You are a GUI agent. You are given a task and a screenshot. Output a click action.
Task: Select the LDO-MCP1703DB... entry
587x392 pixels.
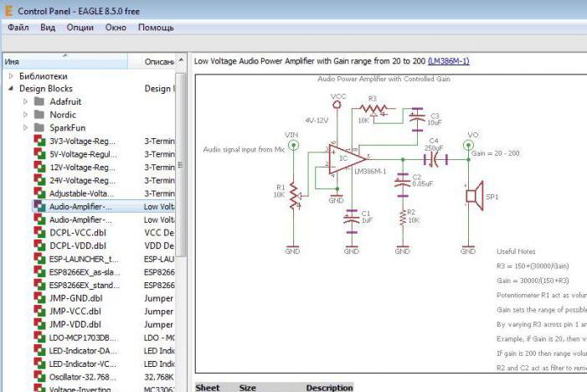(84, 338)
